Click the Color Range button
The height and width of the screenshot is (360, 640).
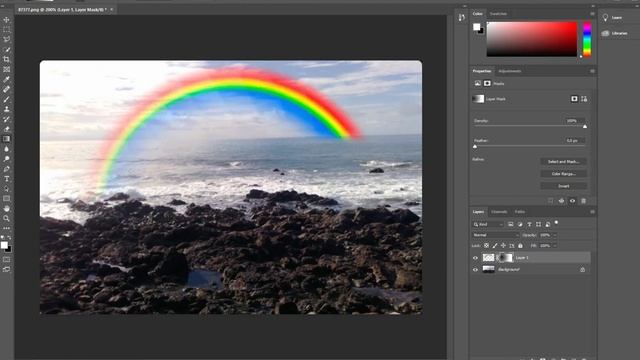coord(563,174)
